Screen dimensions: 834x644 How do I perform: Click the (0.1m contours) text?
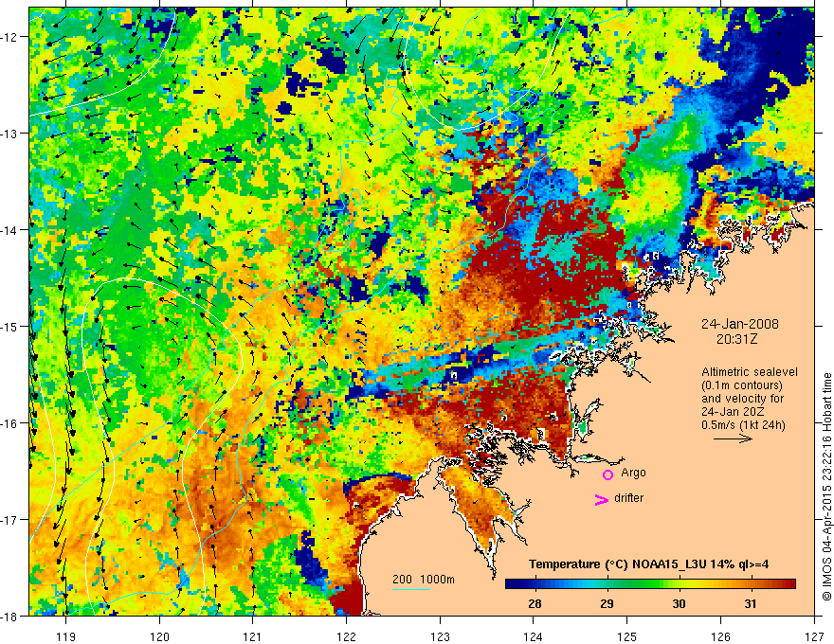(742, 385)
